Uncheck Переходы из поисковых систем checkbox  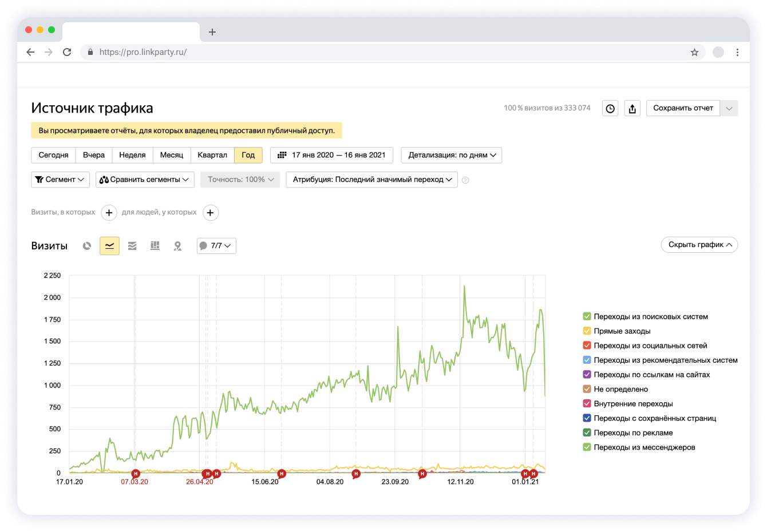(x=587, y=316)
